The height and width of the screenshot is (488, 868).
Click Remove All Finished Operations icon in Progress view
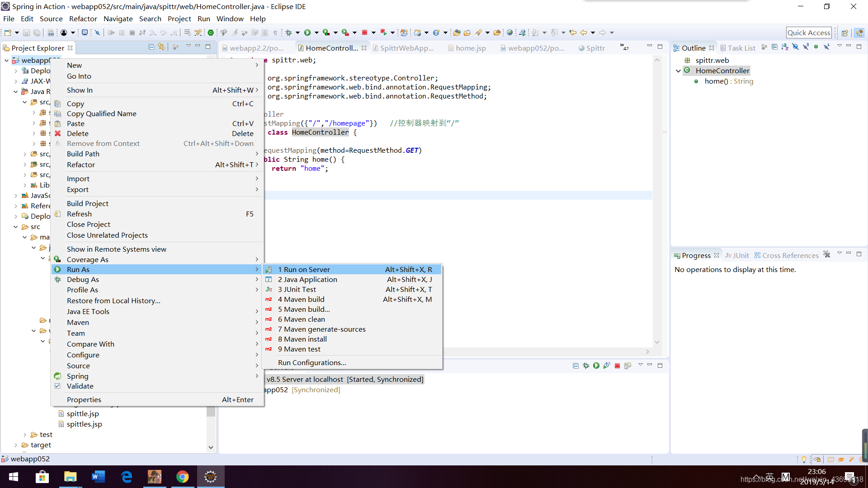pyautogui.click(x=827, y=254)
